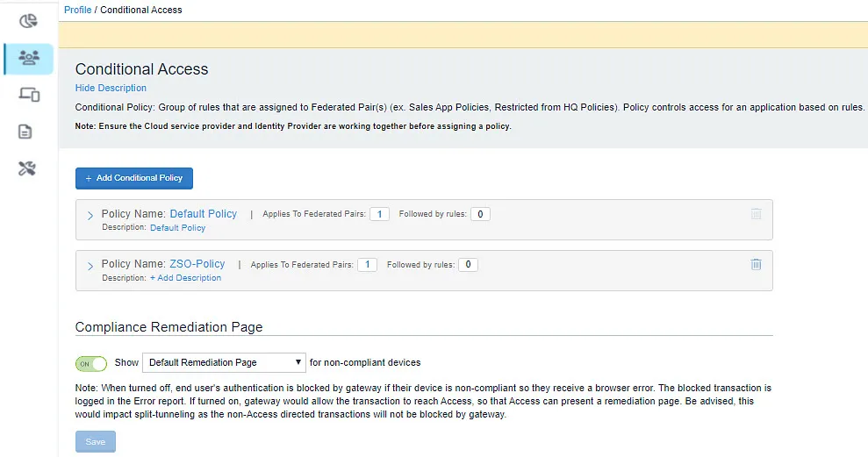Click the Conditional Access breadcrumb text
Screen dimensions: 868x457
141,10
